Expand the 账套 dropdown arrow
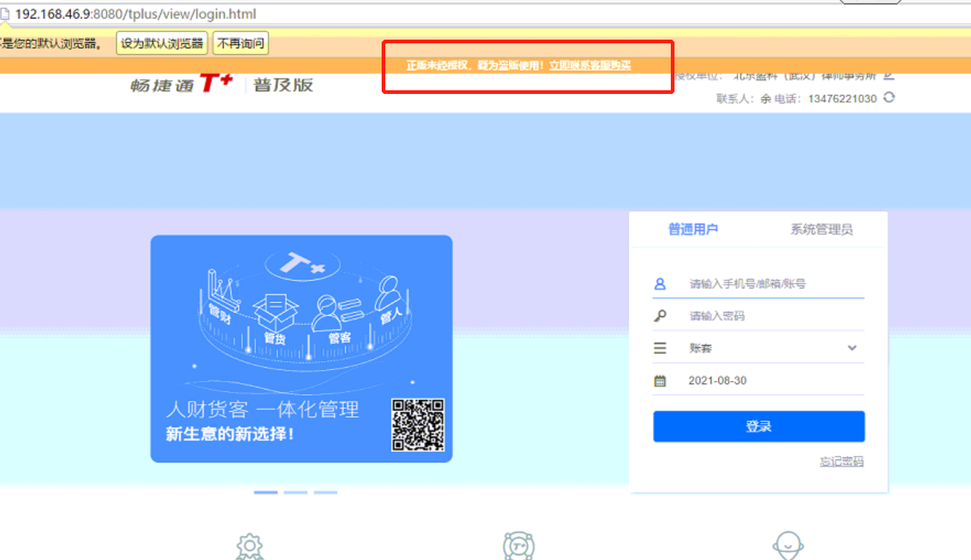971x560 pixels. click(x=852, y=348)
